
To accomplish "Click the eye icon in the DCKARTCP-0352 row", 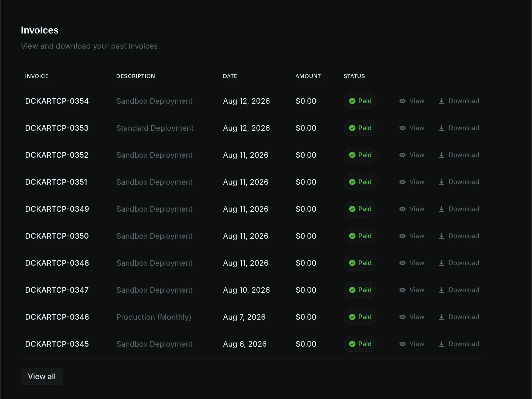I will [x=402, y=155].
